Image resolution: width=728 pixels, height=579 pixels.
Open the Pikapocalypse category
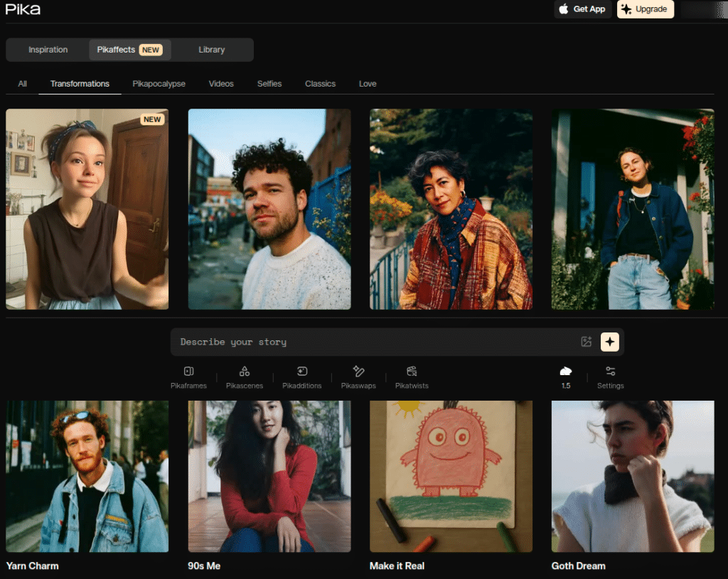click(159, 83)
